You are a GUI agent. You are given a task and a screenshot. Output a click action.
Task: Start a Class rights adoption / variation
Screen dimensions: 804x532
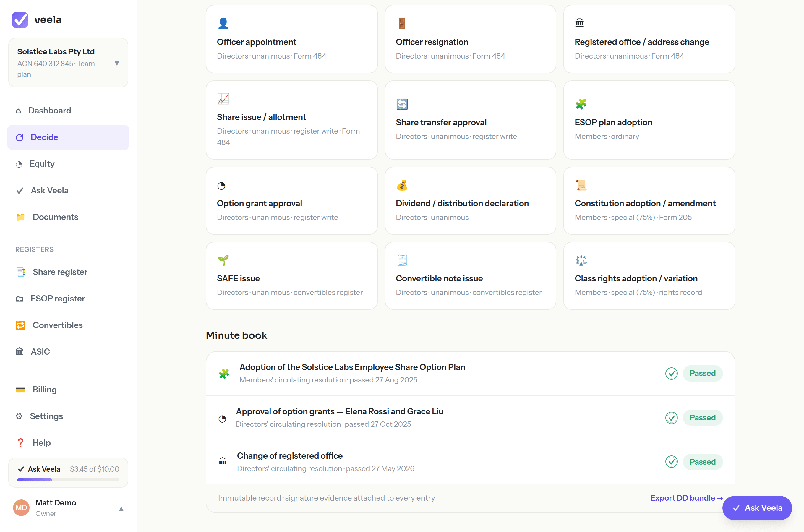[649, 276]
